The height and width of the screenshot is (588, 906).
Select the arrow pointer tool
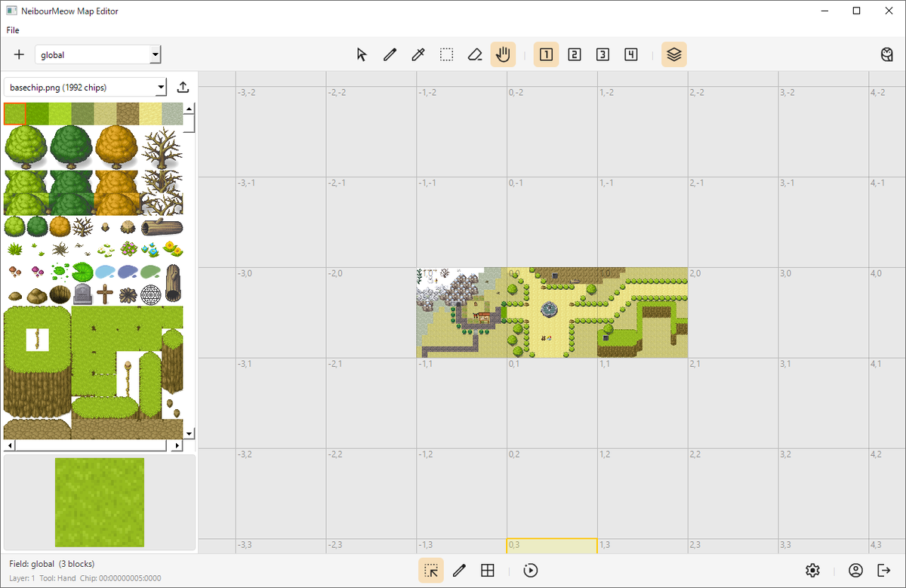tap(362, 54)
